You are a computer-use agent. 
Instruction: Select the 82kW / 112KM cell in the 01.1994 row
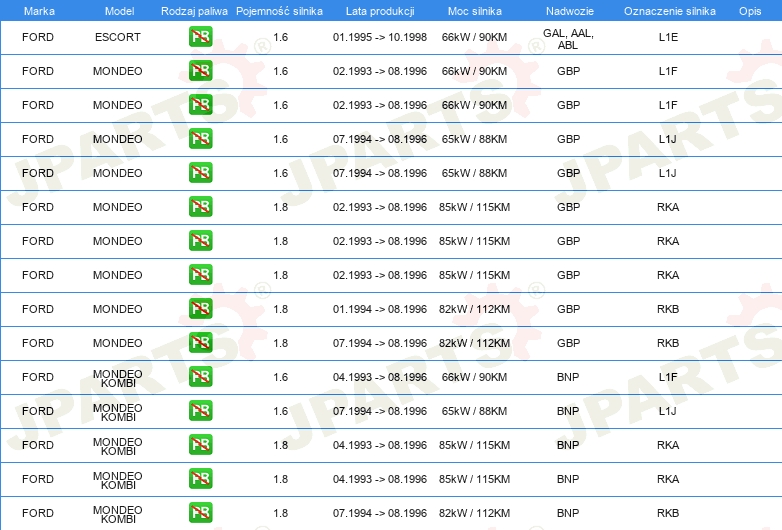(x=474, y=309)
